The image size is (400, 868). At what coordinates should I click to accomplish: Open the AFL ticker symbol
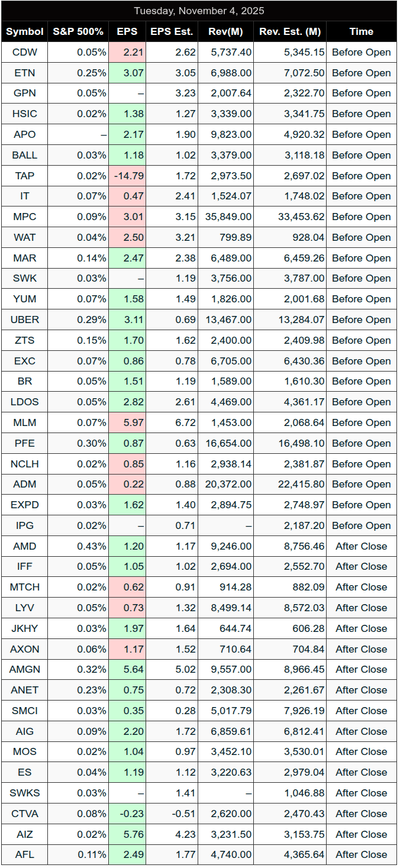pos(25,854)
